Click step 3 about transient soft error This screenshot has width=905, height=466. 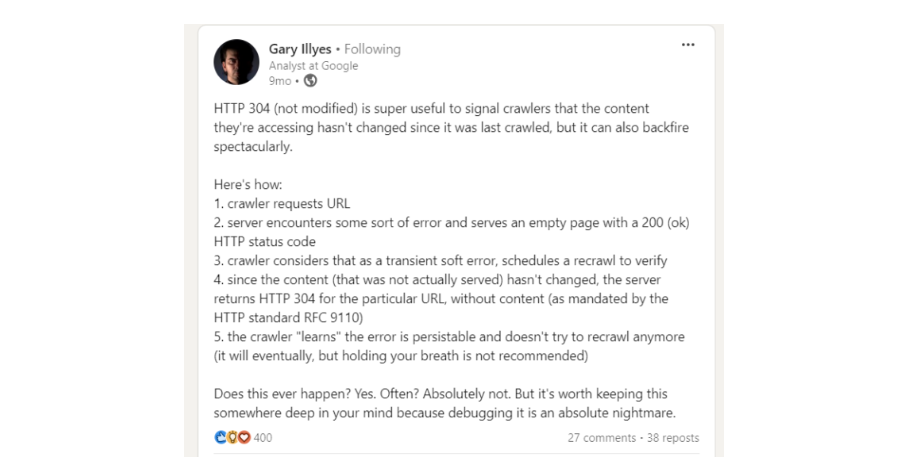440,260
